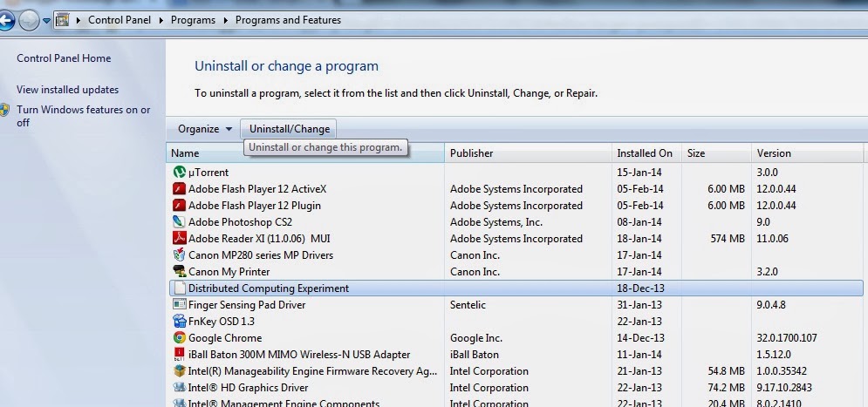Viewport: 868px width, 407px height.
Task: Expand the arrow between Control Panel and Programs
Action: point(161,20)
